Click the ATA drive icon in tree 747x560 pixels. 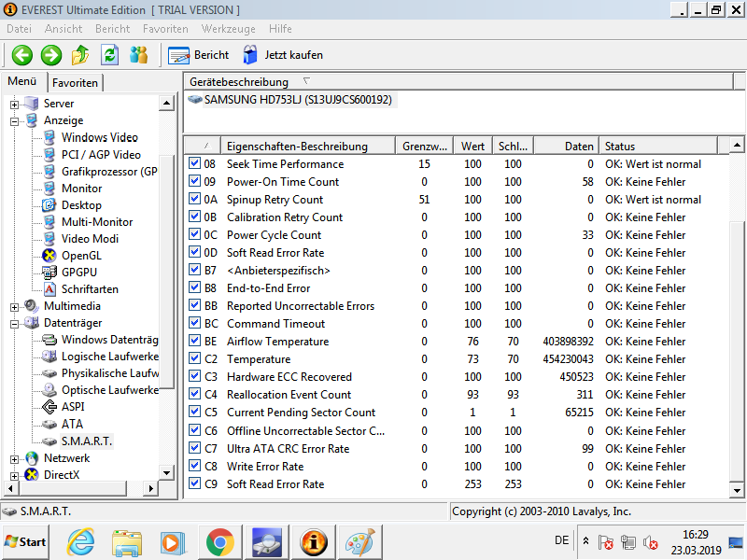coord(49,424)
